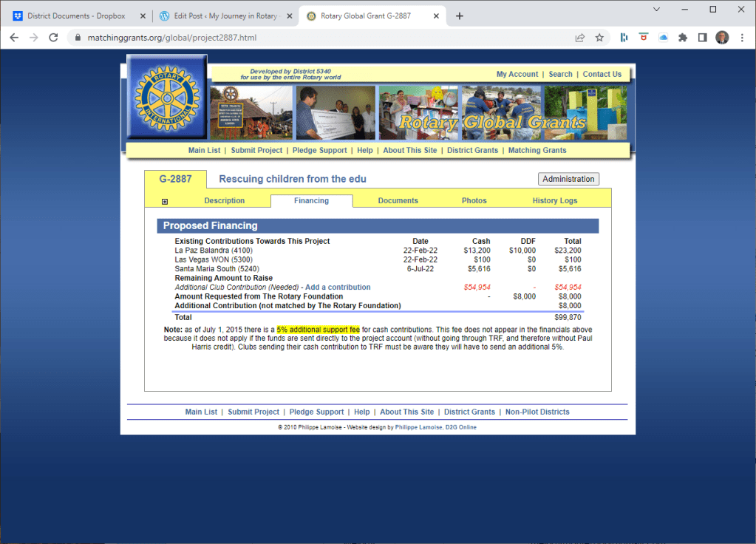Click the Add a contribution link
Image resolution: width=756 pixels, height=544 pixels.
[x=338, y=287]
